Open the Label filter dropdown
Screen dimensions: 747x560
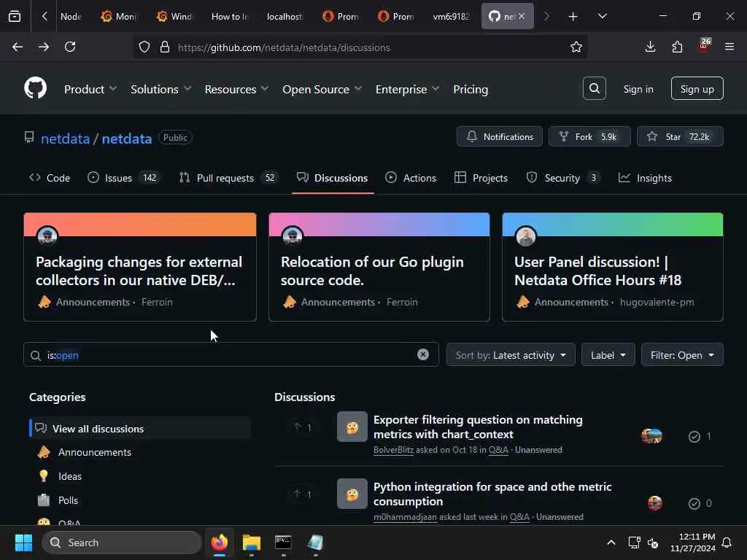coord(608,355)
